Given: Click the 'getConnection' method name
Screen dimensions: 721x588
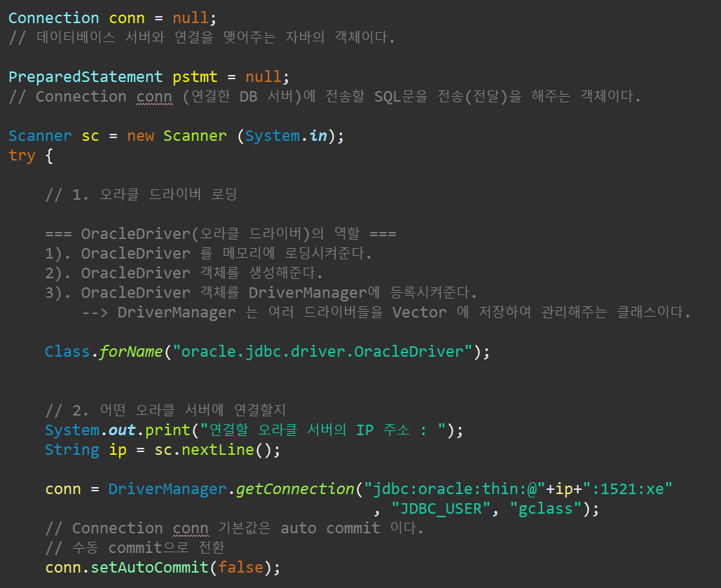Looking at the screenshot, I should [295, 488].
